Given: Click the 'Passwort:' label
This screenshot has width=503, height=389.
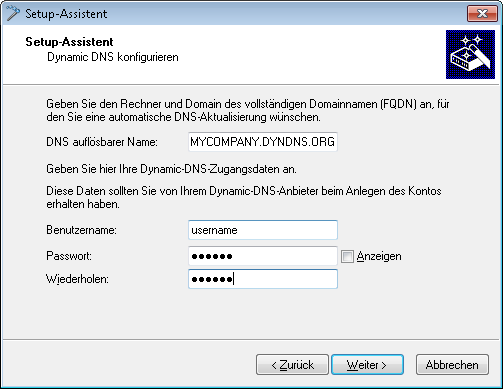Looking at the screenshot, I should click(x=69, y=256).
